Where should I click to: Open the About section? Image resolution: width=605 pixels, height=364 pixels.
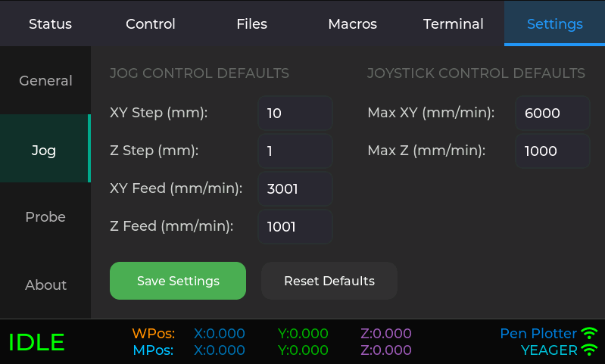(x=45, y=285)
